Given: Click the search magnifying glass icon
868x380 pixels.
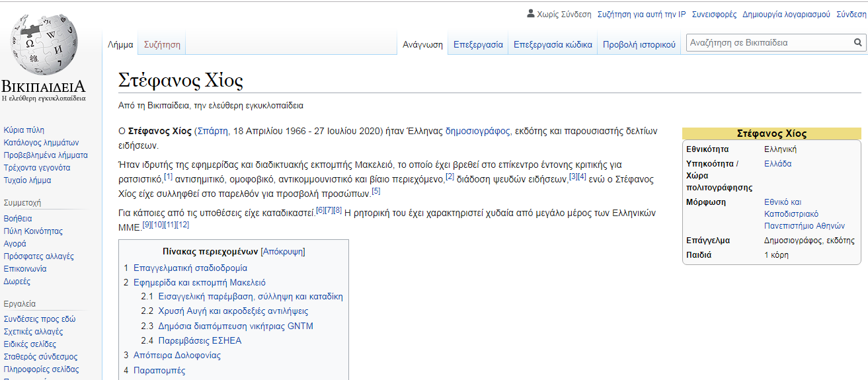Looking at the screenshot, I should pos(858,43).
